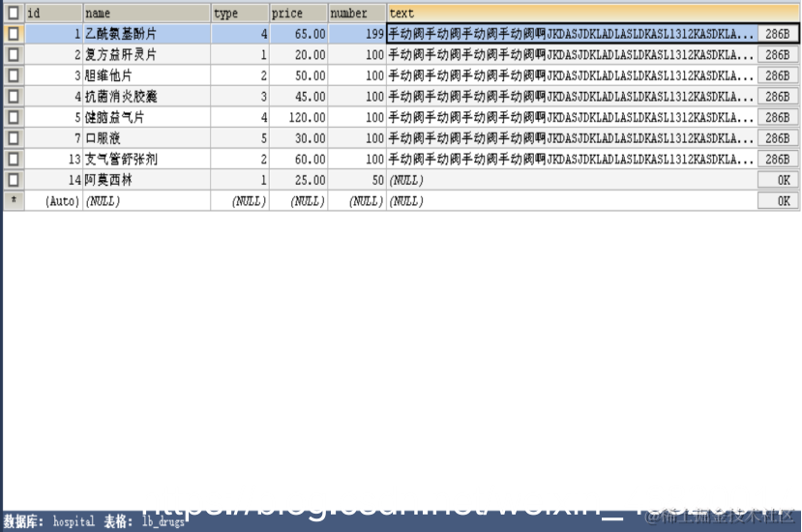Click the price cell "120.00"
Image resolution: width=802 pixels, height=532 pixels.
[299, 117]
